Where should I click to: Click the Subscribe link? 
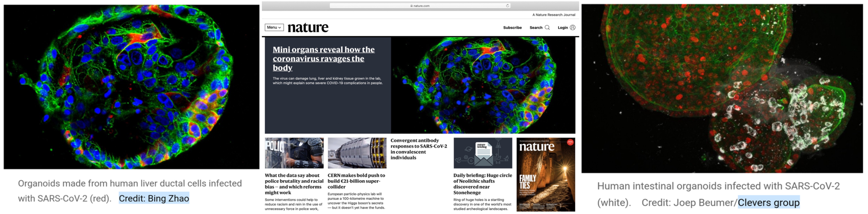[x=512, y=28]
